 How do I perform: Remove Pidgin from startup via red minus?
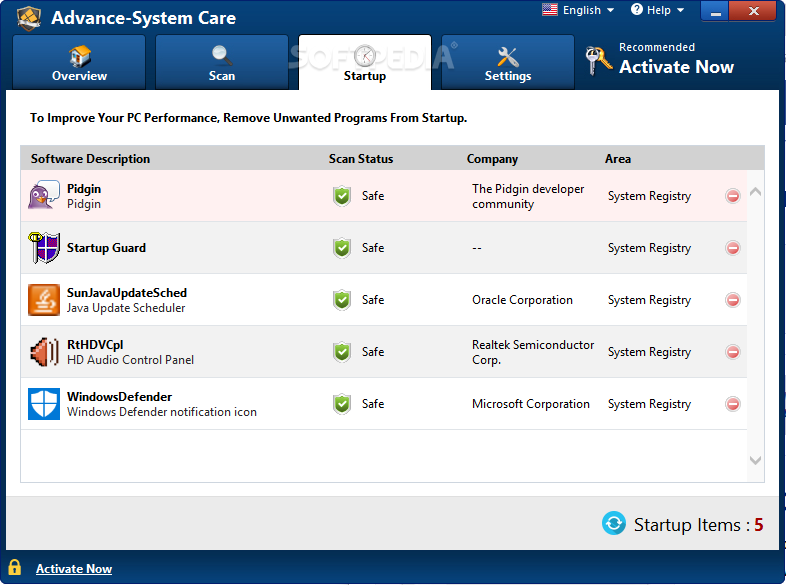tap(732, 196)
